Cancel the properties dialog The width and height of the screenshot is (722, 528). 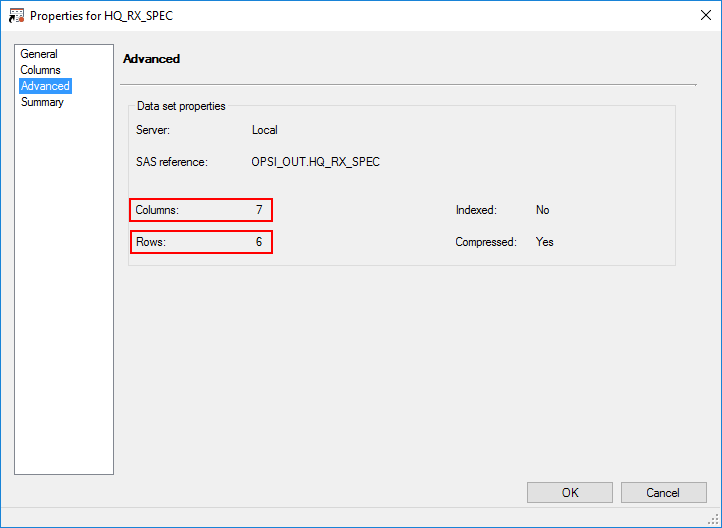coord(663,492)
